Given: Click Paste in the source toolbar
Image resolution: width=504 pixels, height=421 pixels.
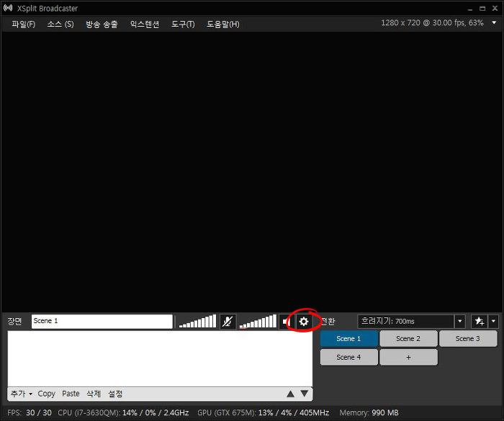Looking at the screenshot, I should click(71, 394).
